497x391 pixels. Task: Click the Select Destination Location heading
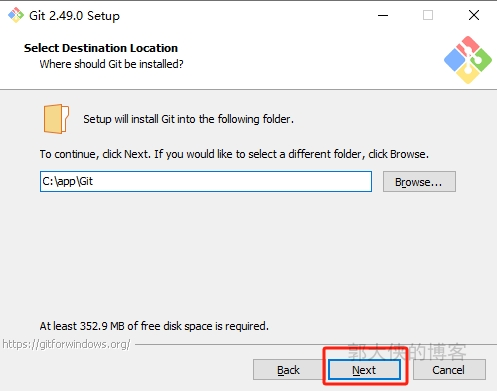tap(101, 48)
